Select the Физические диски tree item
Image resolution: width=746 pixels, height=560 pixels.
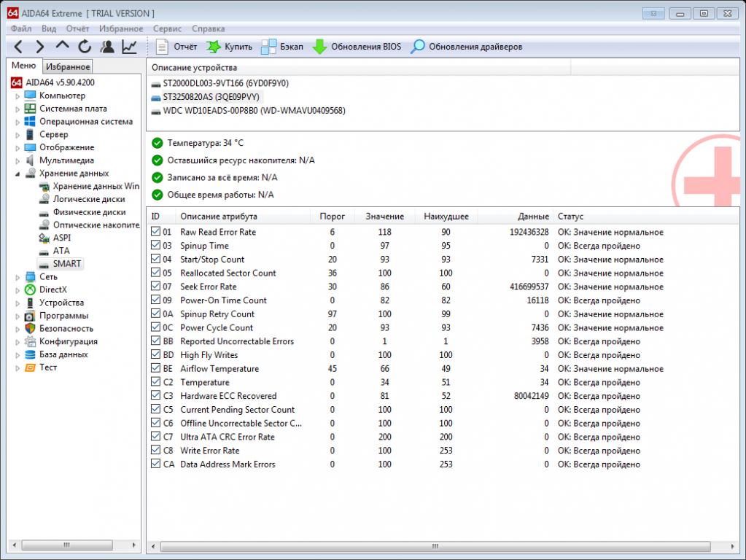(90, 212)
